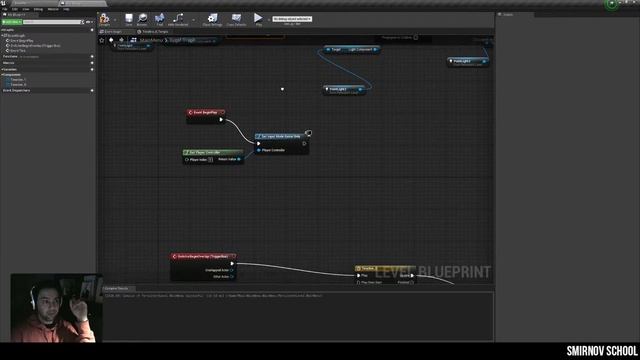Select the first Timeline component item

(17, 80)
